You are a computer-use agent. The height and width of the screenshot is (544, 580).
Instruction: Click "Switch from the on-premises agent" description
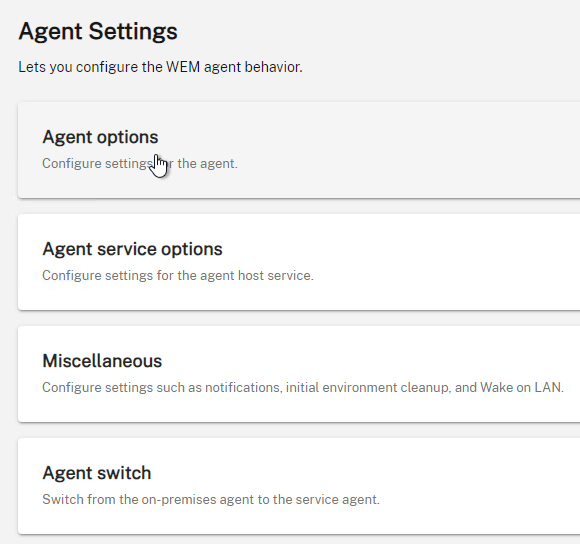(x=211, y=500)
